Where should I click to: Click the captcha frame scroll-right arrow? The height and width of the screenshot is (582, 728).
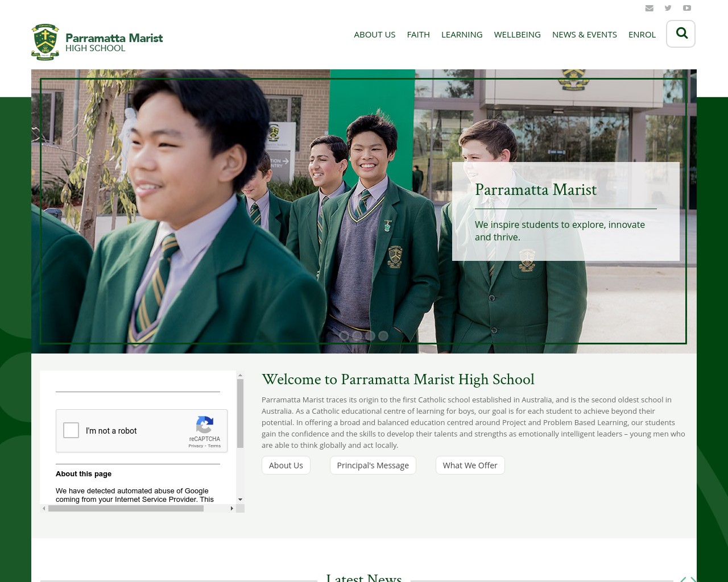click(x=231, y=509)
